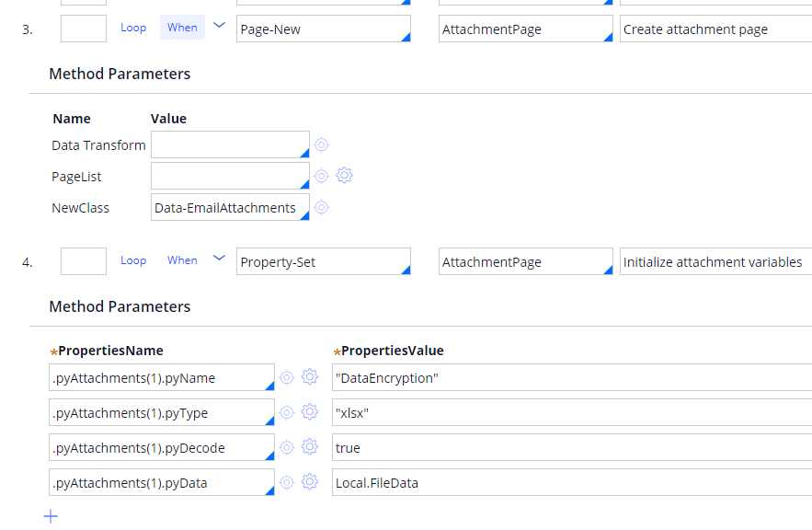Click target icon for the .pyAttachments(1).pyType row

[x=287, y=412]
